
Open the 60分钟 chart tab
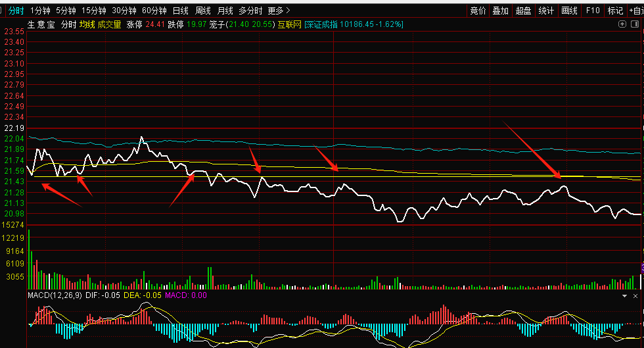[154, 11]
